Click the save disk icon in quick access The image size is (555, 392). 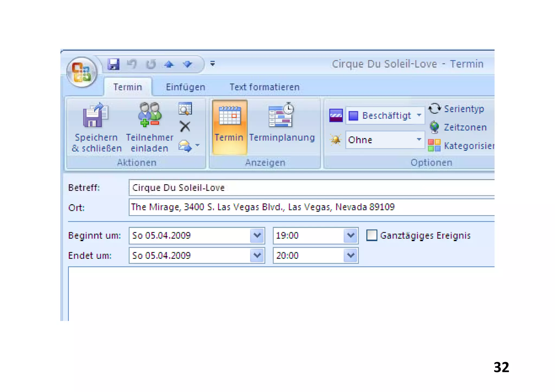pos(113,64)
